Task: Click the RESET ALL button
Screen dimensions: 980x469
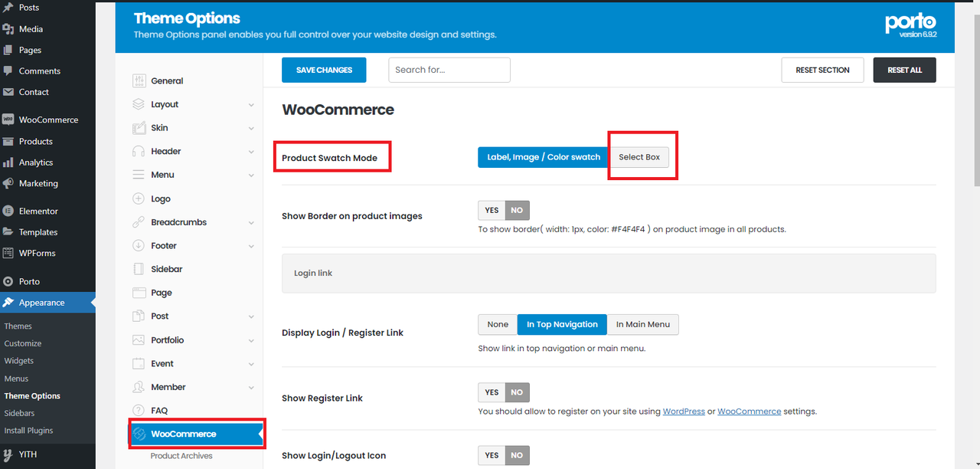Action: (905, 70)
